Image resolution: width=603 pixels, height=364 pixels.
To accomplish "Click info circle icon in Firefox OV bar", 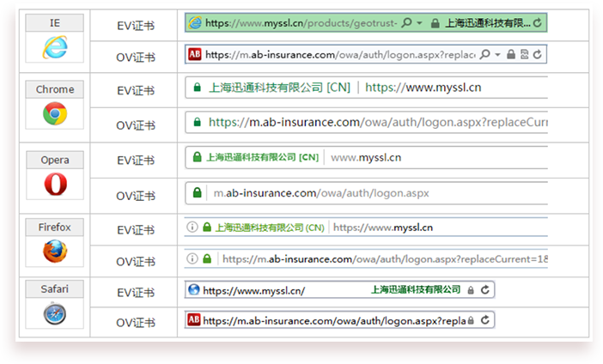I will (192, 258).
